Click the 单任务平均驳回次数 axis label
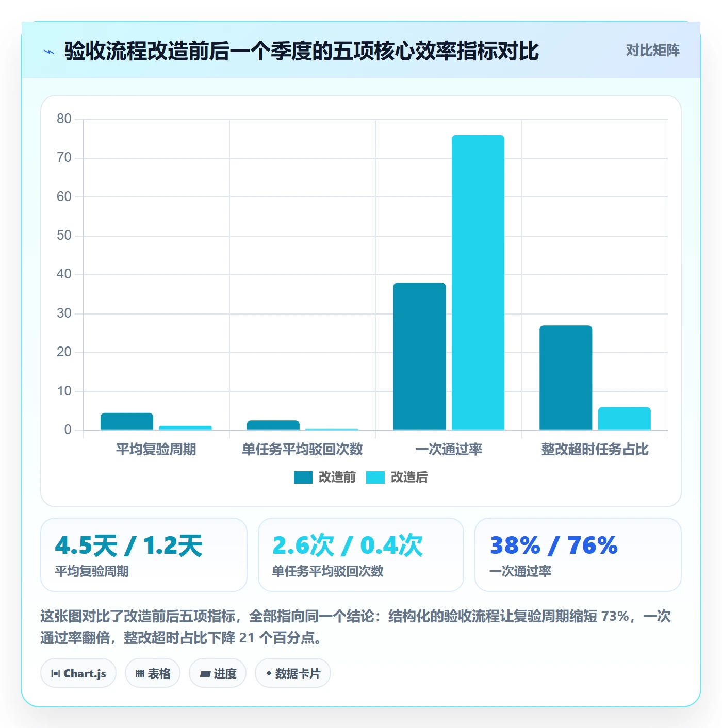This screenshot has height=728, width=722. [x=303, y=450]
